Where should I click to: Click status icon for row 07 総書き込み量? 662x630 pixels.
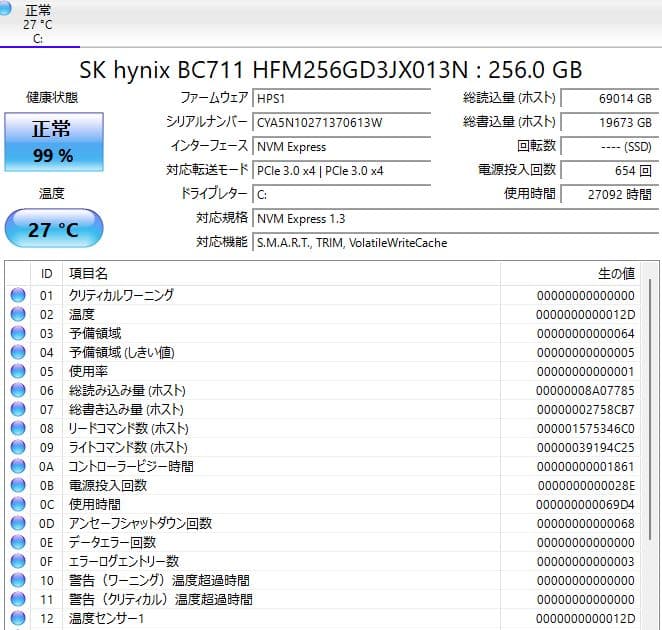click(18, 409)
